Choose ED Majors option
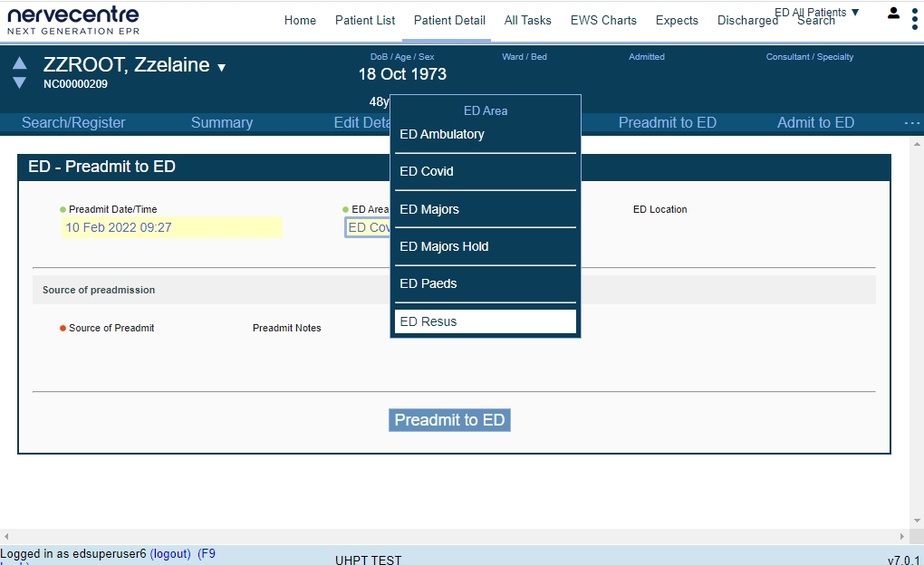Viewport: 924px width, 565px height. (485, 209)
